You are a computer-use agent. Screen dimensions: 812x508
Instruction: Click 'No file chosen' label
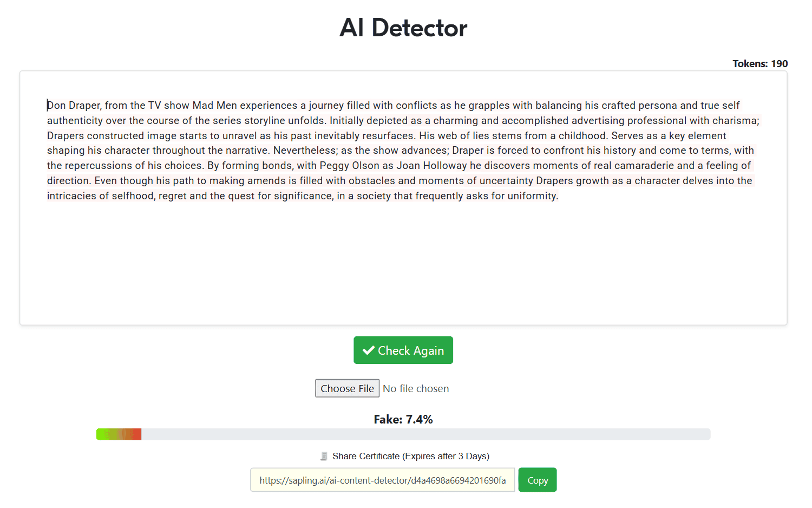tap(416, 388)
